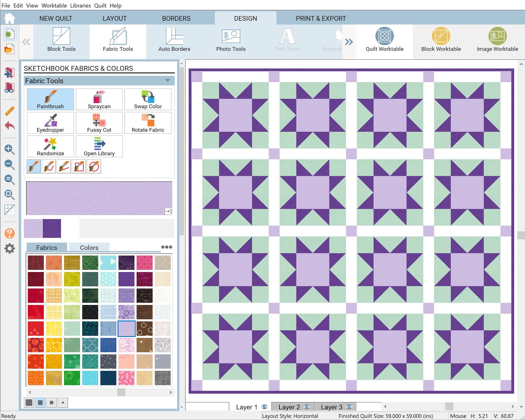Toggle visibility of Layer 1
525x420 pixels.
[265, 407]
